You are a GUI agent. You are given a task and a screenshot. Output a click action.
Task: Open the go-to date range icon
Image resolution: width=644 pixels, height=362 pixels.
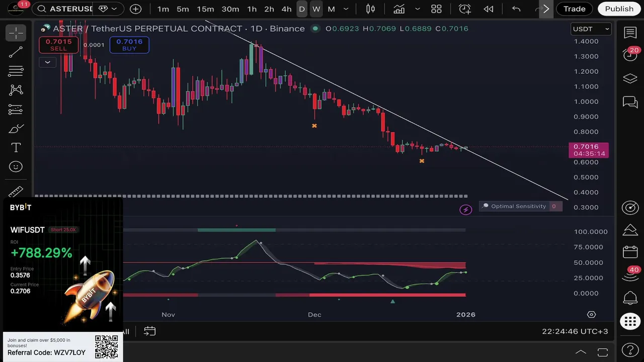click(149, 331)
